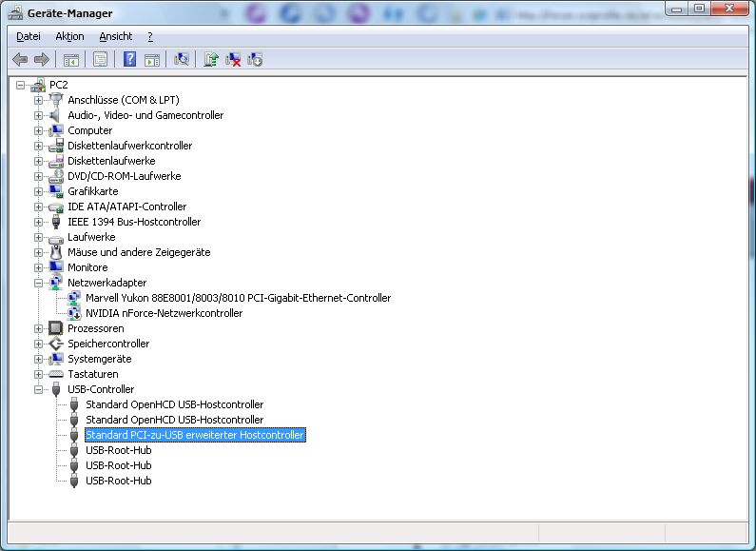Click the blue Help question mark icon
The image size is (756, 551).
tap(129, 59)
